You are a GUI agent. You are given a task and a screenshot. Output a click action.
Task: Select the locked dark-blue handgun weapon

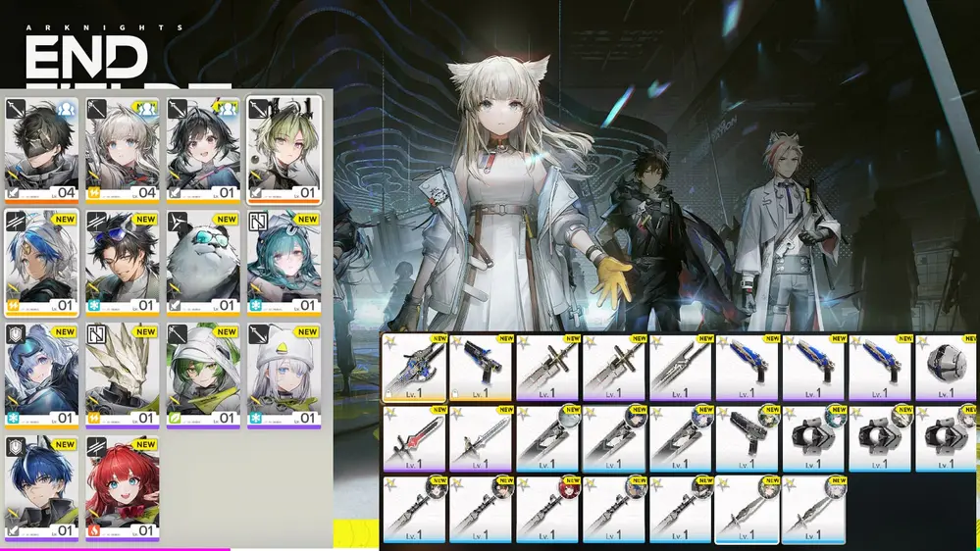pyautogui.click(x=480, y=366)
